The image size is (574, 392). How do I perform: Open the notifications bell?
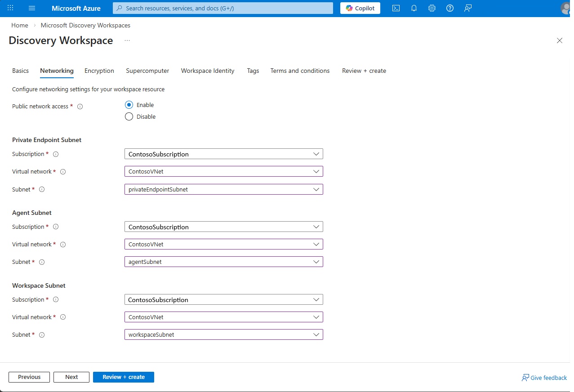click(x=414, y=8)
